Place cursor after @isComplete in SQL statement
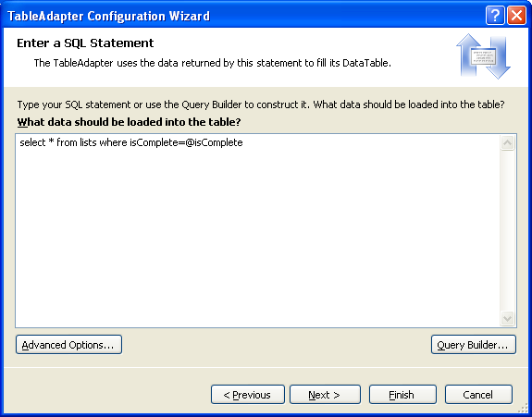The width and height of the screenshot is (532, 417). tap(243, 142)
